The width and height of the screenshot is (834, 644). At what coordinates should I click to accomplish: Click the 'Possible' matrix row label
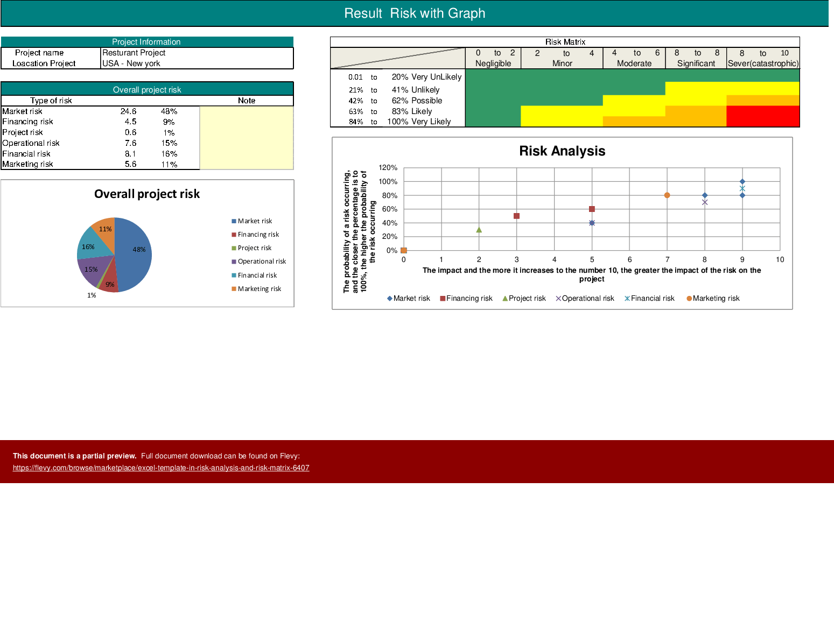(x=427, y=101)
